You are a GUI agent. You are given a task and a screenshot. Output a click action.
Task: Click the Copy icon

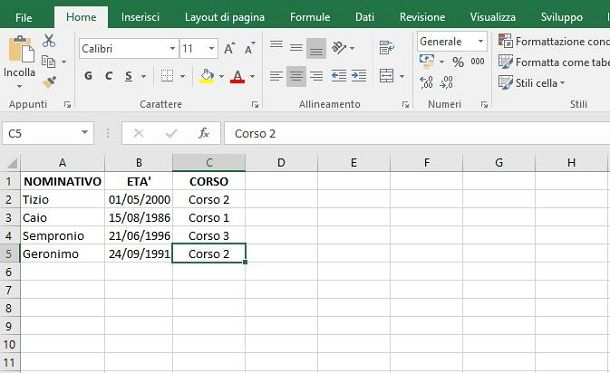click(x=49, y=61)
